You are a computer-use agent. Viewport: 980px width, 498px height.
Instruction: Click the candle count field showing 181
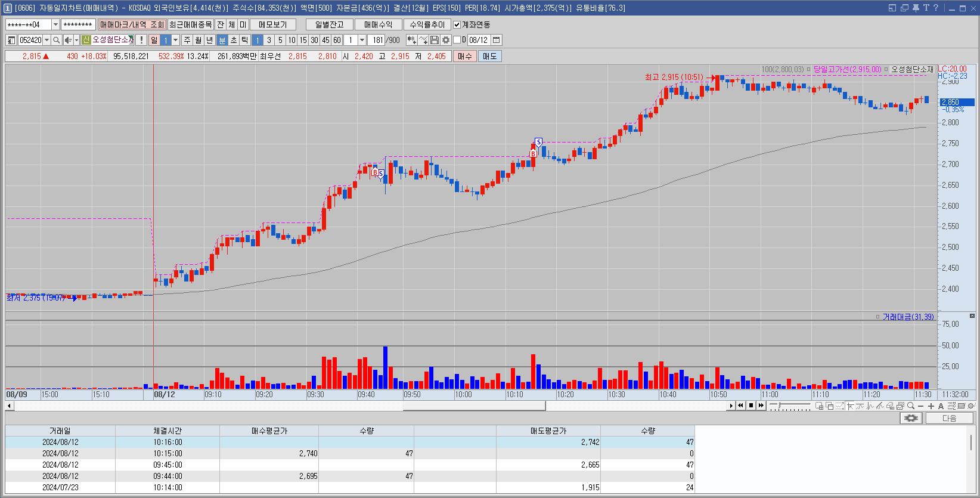click(x=376, y=40)
